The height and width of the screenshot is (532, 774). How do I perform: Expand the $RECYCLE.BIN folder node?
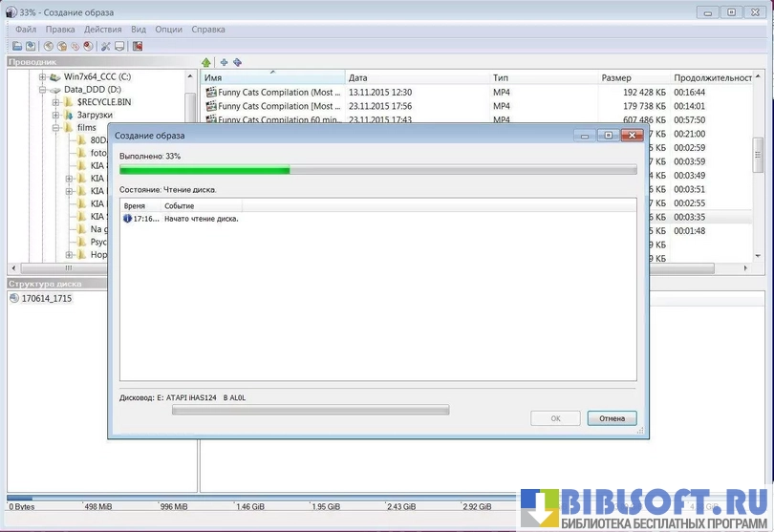(56, 102)
